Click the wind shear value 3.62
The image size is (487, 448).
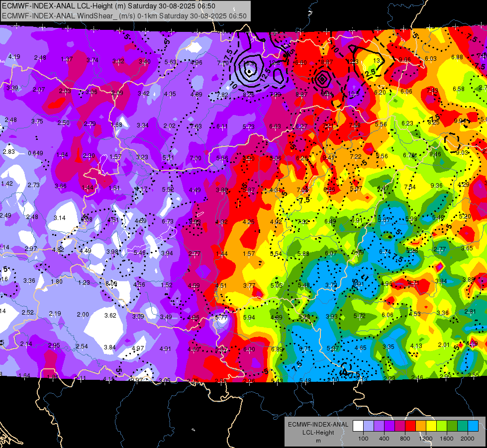110,315
